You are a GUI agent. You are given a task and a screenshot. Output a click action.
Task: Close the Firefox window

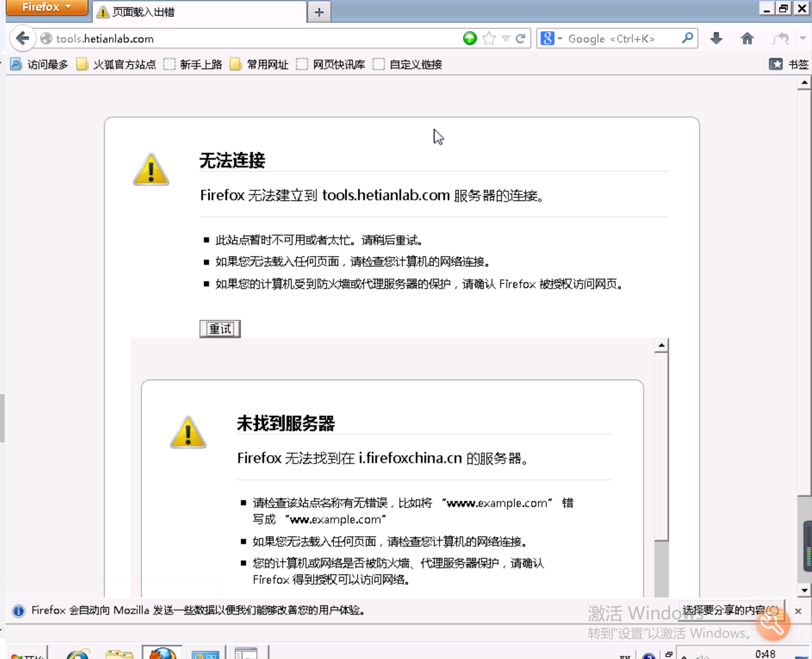point(802,8)
